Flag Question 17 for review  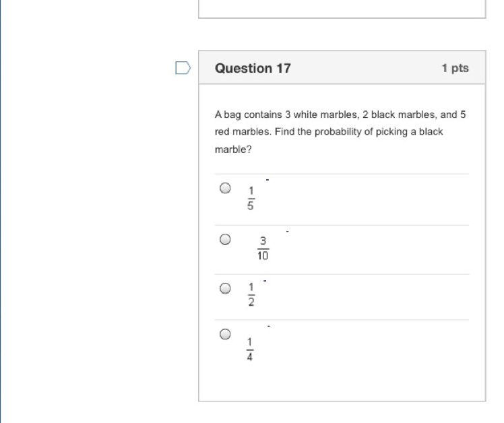(183, 67)
